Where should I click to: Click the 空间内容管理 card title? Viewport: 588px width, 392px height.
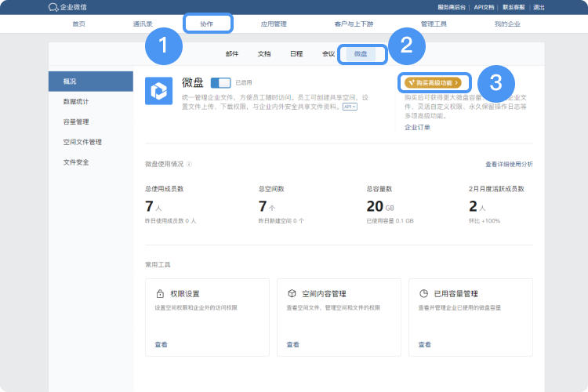(324, 294)
